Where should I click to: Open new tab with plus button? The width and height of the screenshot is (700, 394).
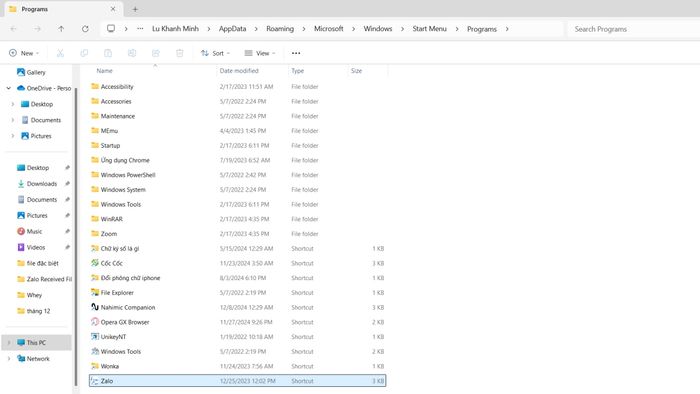tap(135, 9)
